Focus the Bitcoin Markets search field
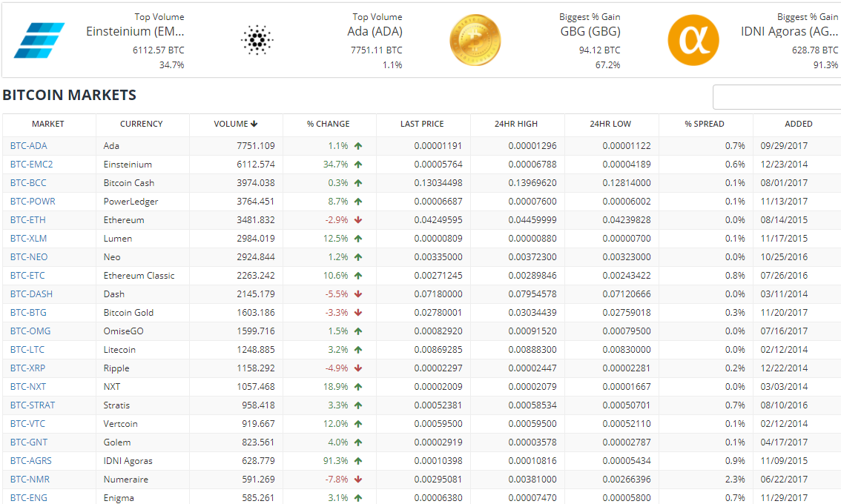Image resolution: width=841 pixels, height=504 pixels. pyautogui.click(x=776, y=97)
